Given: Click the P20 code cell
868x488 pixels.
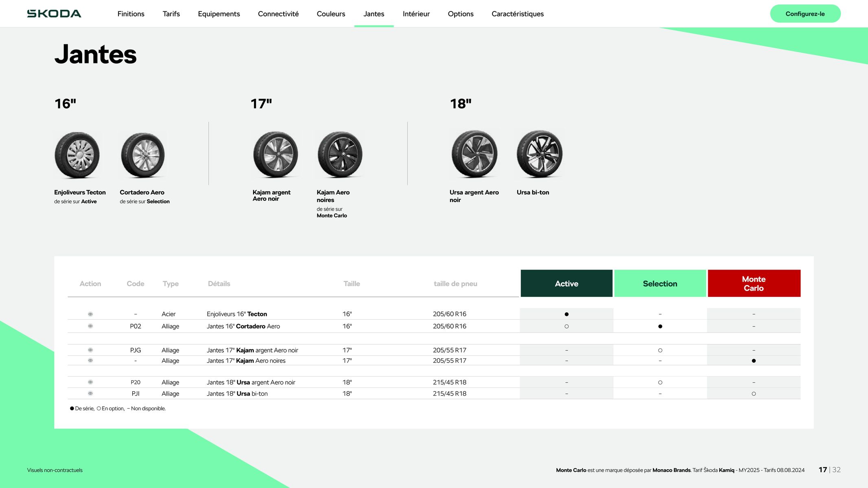Looking at the screenshot, I should coord(136,382).
